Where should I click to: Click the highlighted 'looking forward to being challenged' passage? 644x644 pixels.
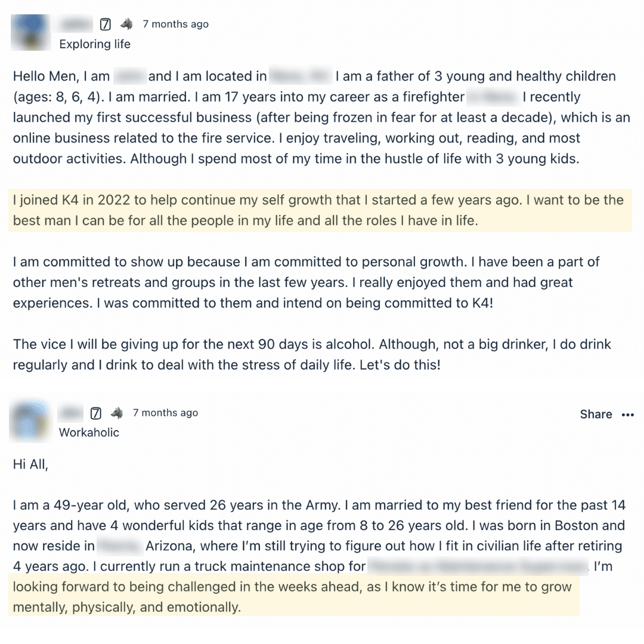292,596
